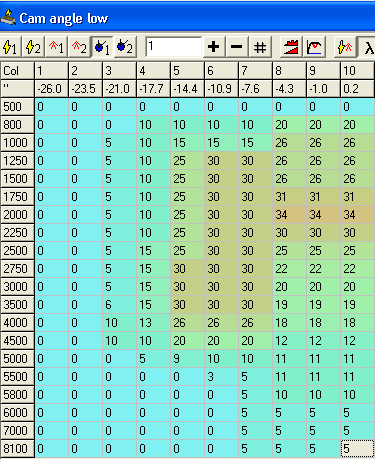The height and width of the screenshot is (459, 375).
Task: Select the 5800 RPM row header
Action: point(17,395)
